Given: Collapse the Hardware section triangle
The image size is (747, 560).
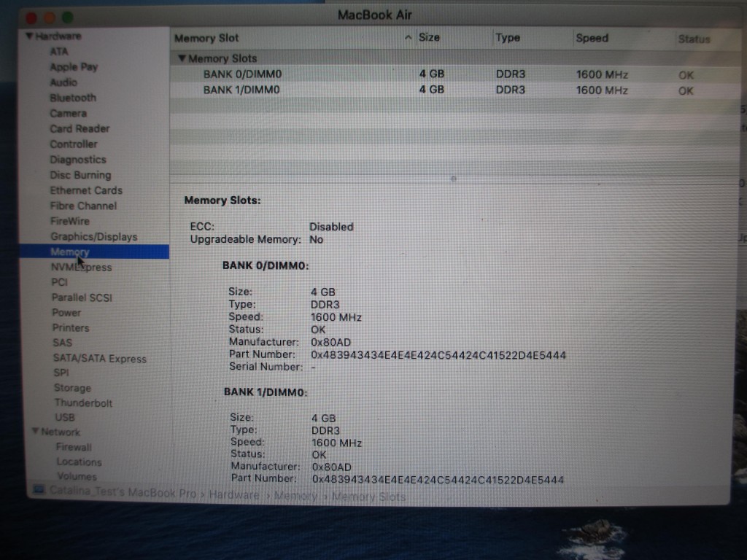Looking at the screenshot, I should [29, 36].
